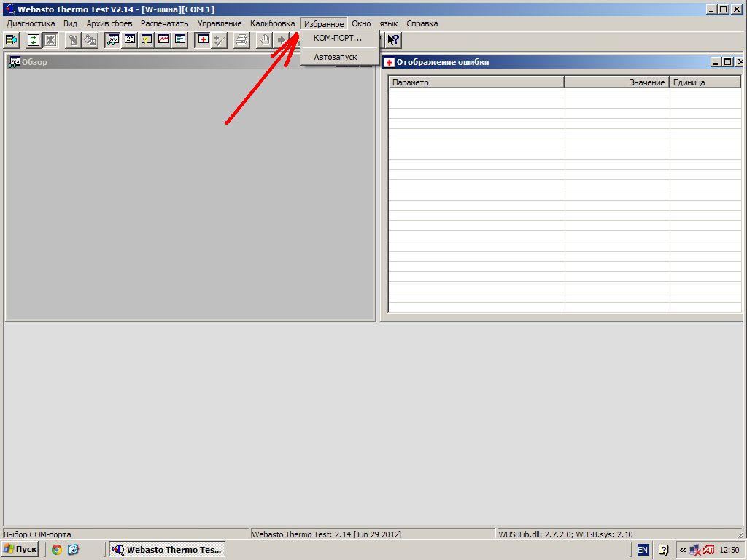Open the Пуск start menu
The image size is (747, 560).
point(20,549)
